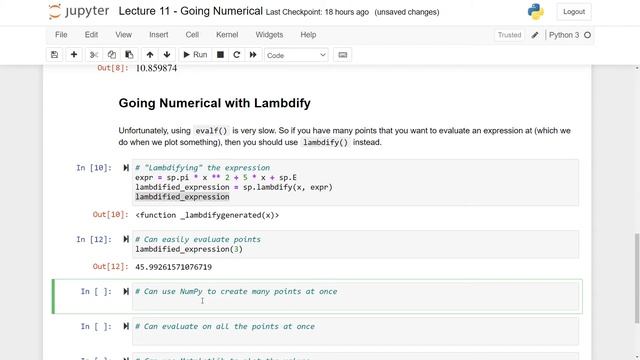The height and width of the screenshot is (360, 640).
Task: Click the Trusted notebook indicator
Action: (509, 35)
